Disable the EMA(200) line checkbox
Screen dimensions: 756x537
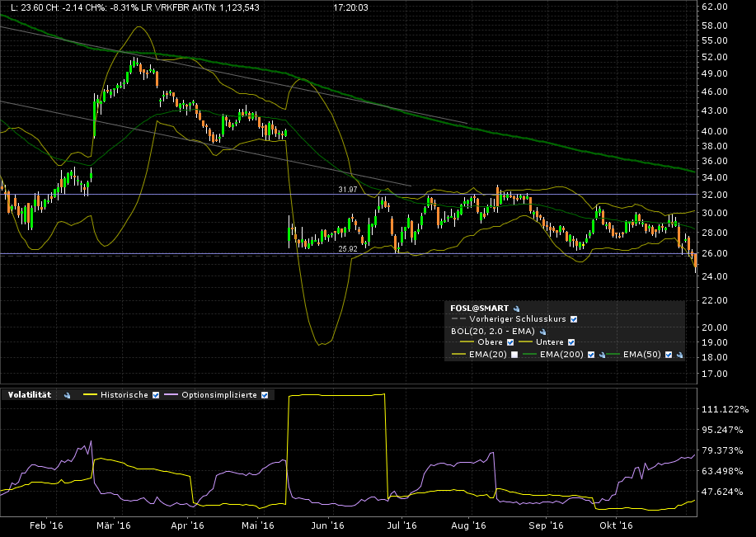[592, 354]
